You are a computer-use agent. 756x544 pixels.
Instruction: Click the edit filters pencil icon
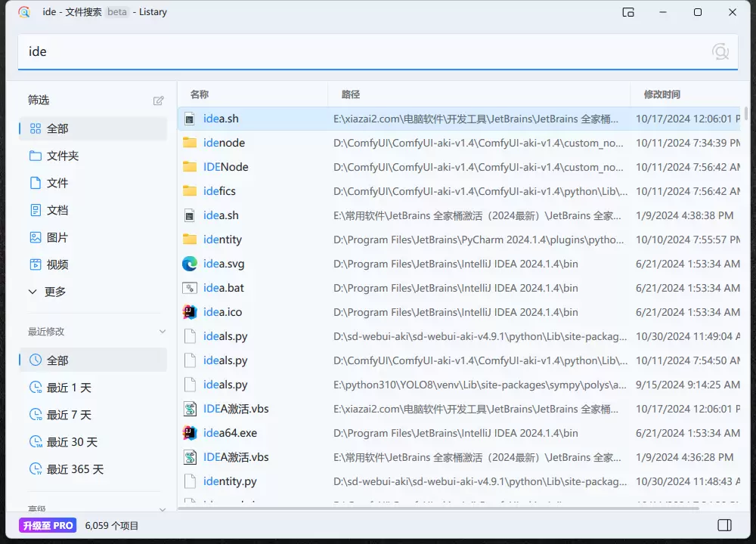point(158,100)
